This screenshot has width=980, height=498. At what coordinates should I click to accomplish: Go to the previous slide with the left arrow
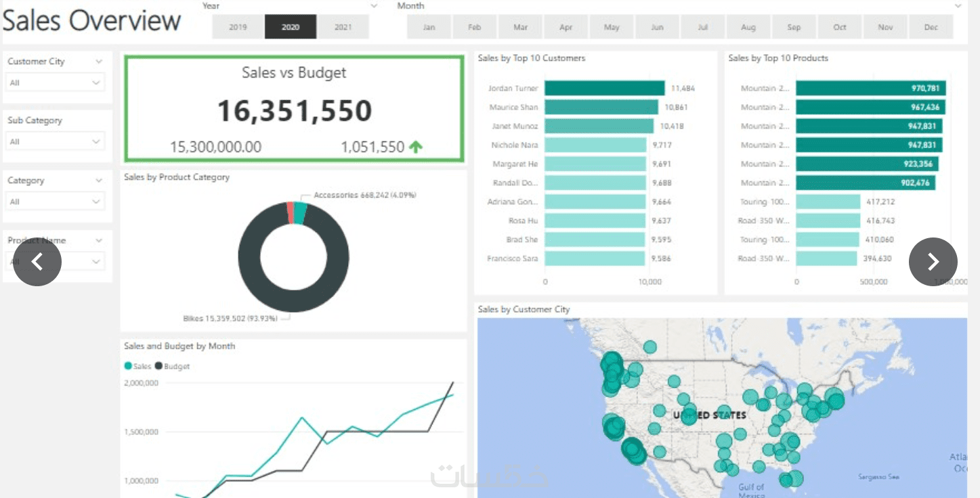(37, 261)
